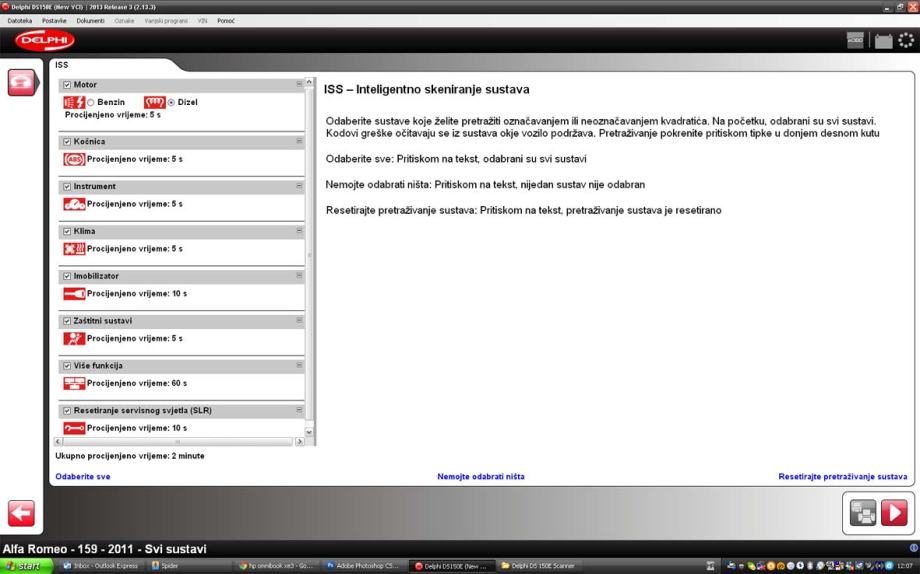Screen dimensions: 920x574
Task: Collapse the Klima section
Action: (x=299, y=231)
